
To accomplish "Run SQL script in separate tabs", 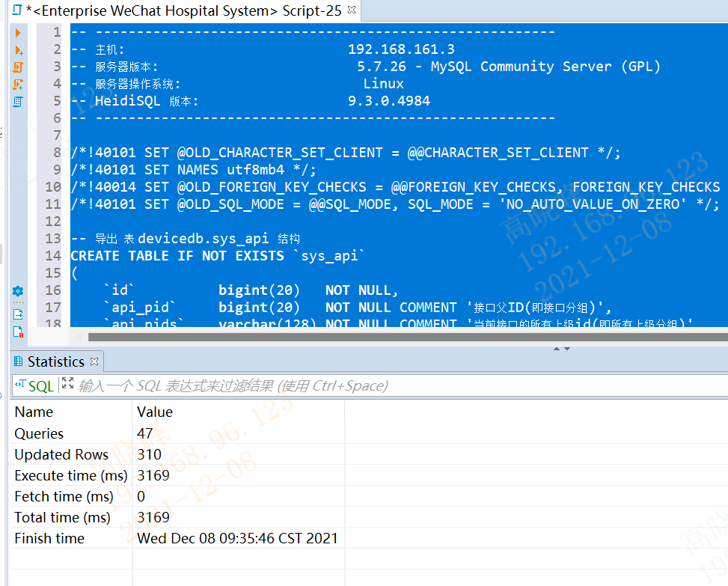I will (x=18, y=84).
